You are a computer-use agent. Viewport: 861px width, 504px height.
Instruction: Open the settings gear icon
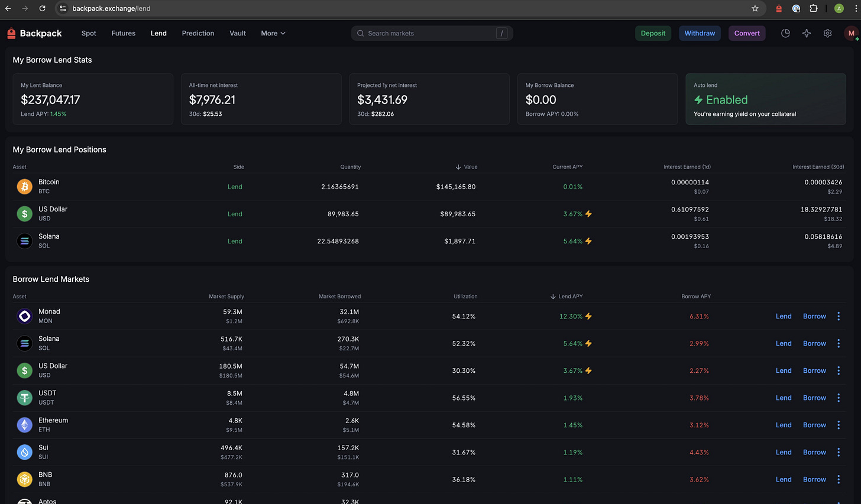[827, 33]
